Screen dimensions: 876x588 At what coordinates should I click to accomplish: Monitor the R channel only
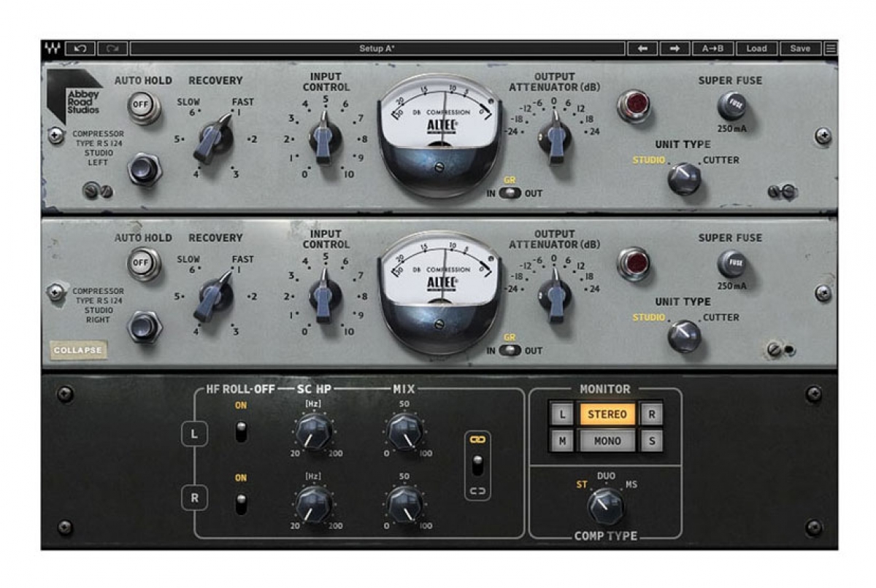pyautogui.click(x=651, y=414)
